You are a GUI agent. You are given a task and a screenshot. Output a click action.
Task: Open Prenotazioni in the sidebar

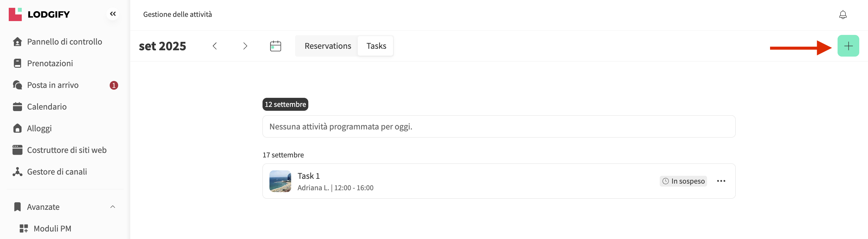(50, 63)
